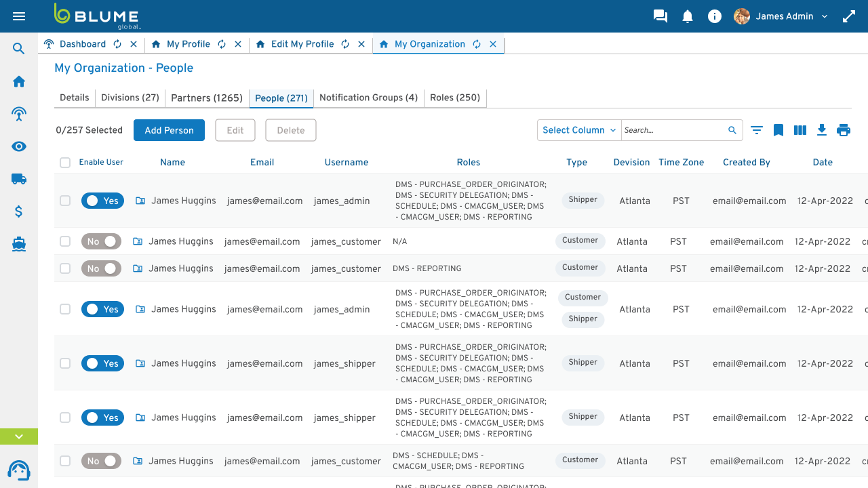Open support headset icon
Viewport: 868px width, 488px height.
coord(19,470)
